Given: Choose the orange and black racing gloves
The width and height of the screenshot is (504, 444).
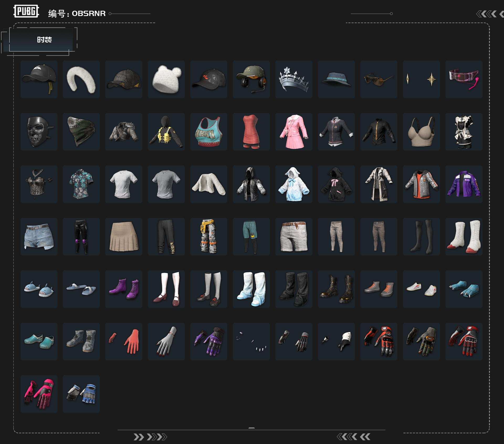Looking at the screenshot, I should pyautogui.click(x=379, y=341).
